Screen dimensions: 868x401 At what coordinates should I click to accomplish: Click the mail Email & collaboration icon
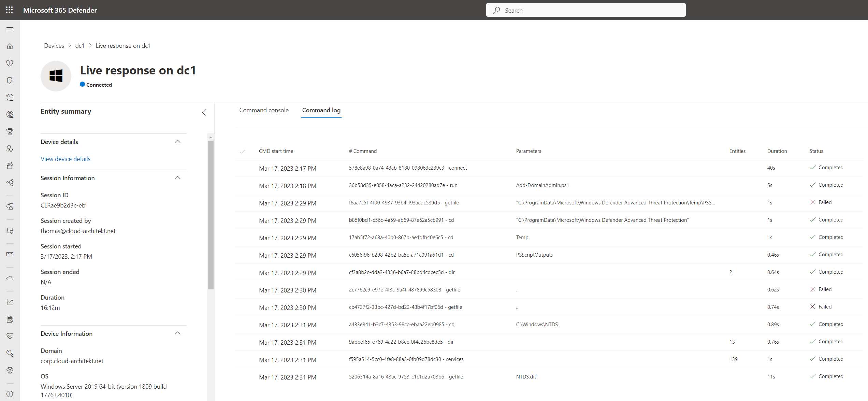click(x=10, y=254)
